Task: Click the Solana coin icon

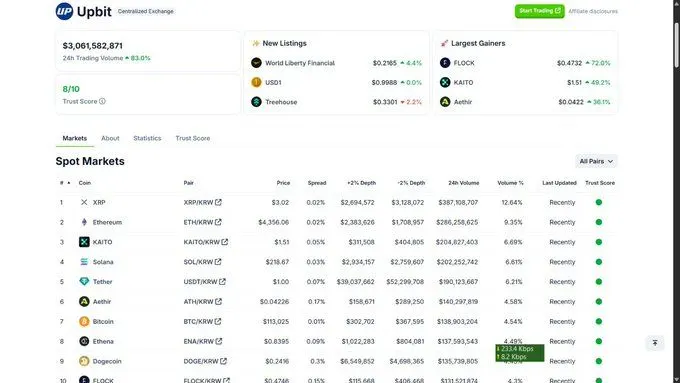Action: (84, 262)
